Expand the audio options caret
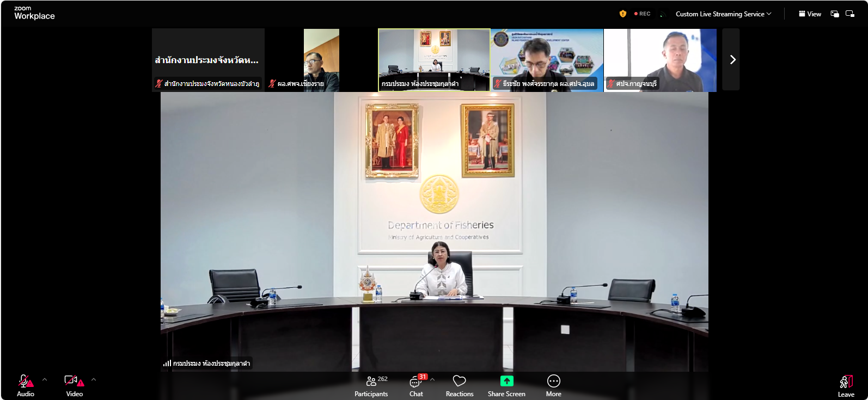868x400 pixels. pos(45,379)
